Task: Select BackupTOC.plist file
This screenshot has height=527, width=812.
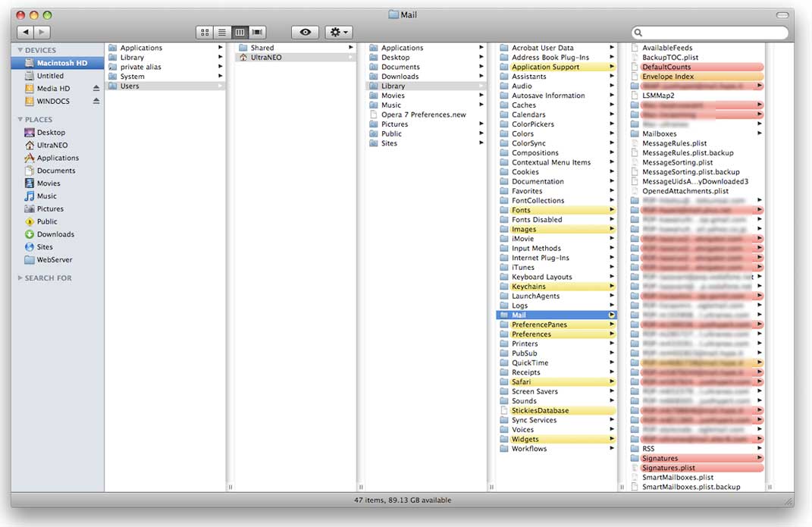Action: pyautogui.click(x=697, y=58)
